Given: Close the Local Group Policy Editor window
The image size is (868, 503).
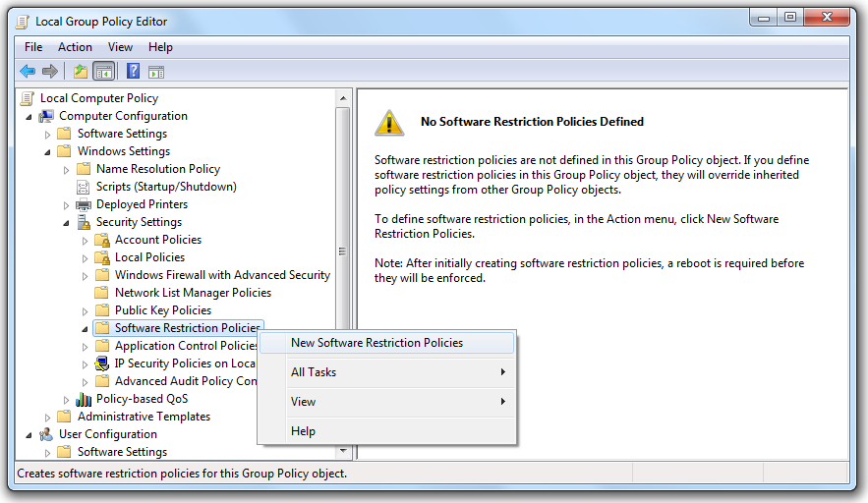Looking at the screenshot, I should tap(827, 18).
